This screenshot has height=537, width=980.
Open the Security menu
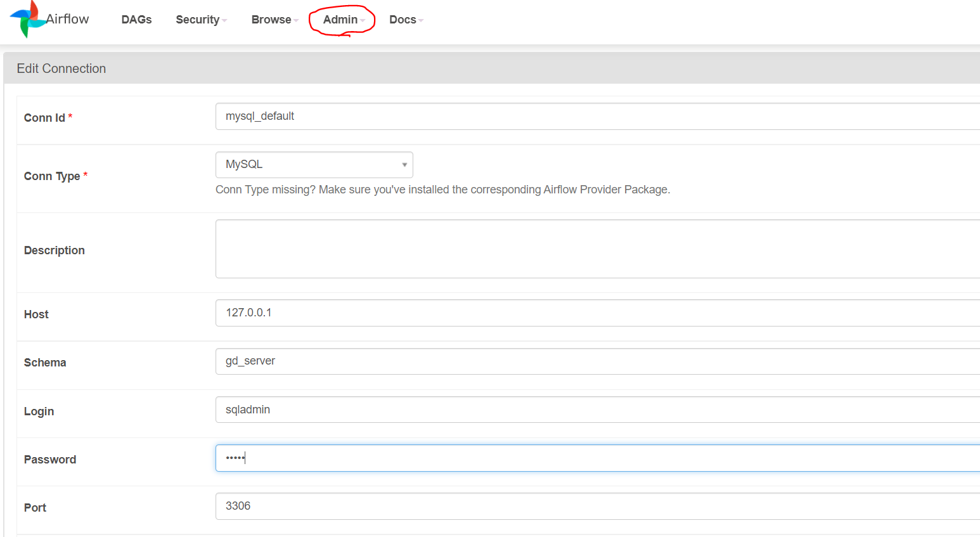[201, 20]
